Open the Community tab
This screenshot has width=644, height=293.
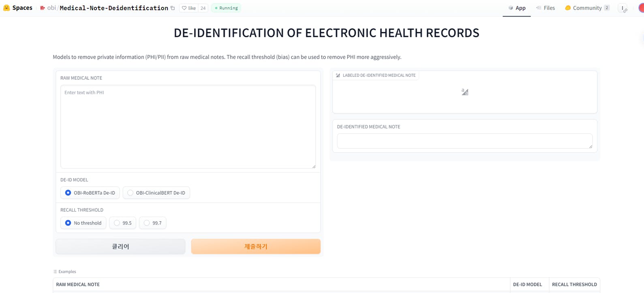(x=587, y=8)
